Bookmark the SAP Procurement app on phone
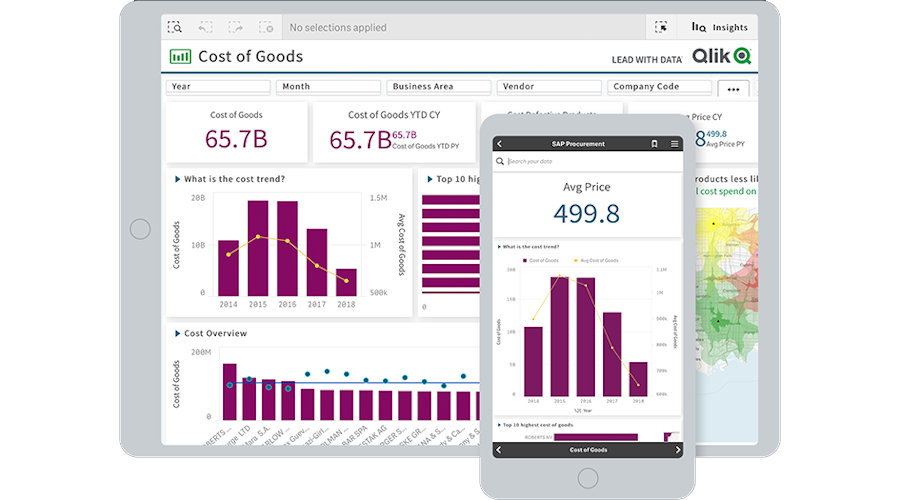 (654, 144)
